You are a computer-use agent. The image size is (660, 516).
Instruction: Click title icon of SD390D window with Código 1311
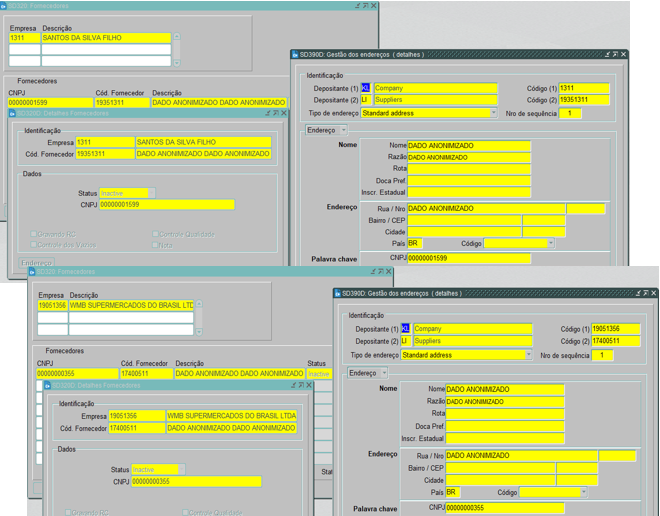[295, 55]
